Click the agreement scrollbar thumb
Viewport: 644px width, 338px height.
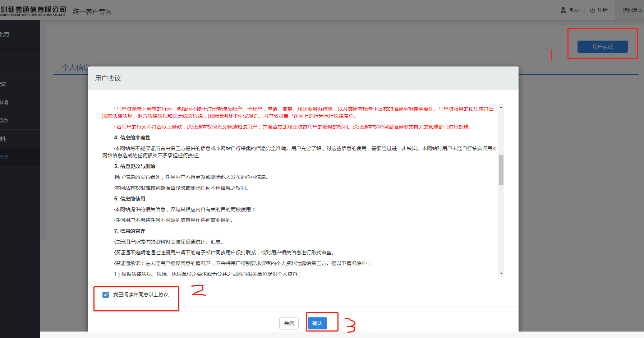(501, 170)
